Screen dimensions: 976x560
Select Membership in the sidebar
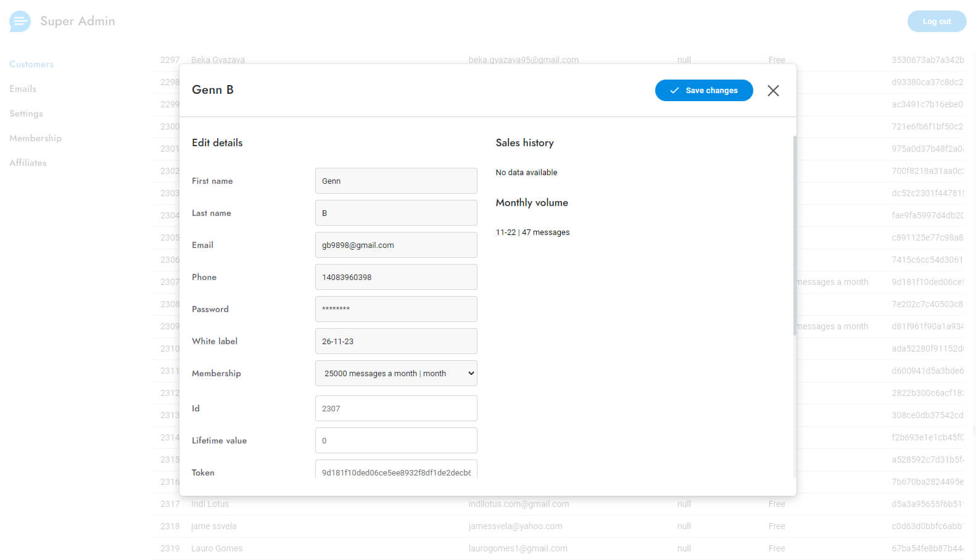click(x=35, y=138)
